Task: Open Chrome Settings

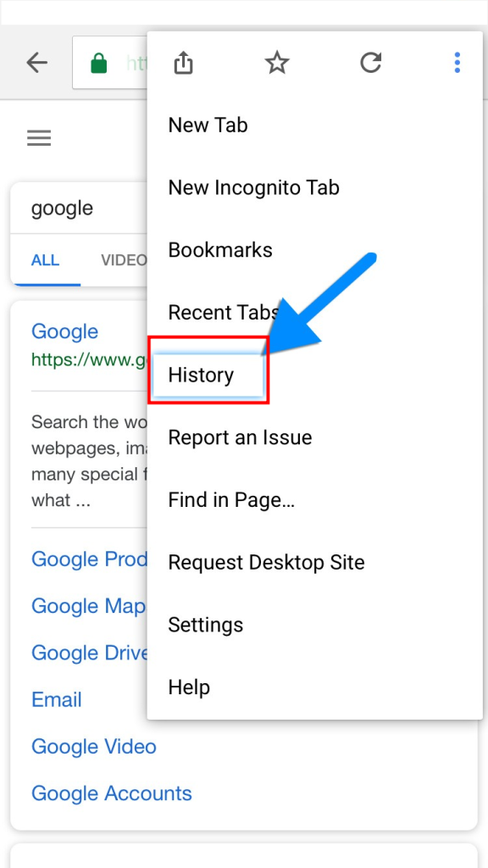Action: click(206, 625)
